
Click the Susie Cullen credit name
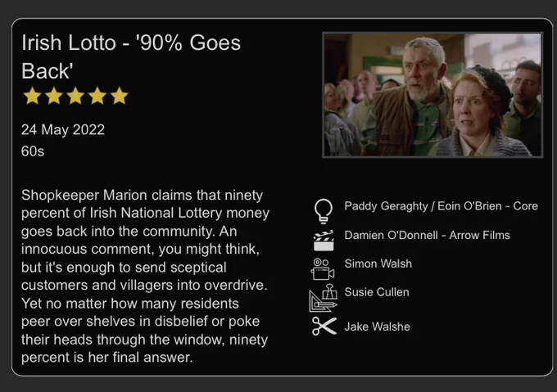tap(377, 292)
